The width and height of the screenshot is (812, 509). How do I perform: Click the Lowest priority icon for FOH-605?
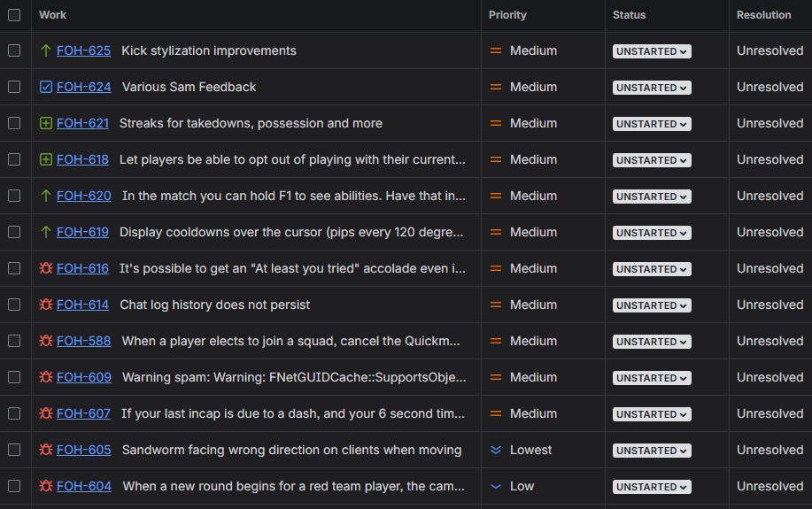(496, 451)
